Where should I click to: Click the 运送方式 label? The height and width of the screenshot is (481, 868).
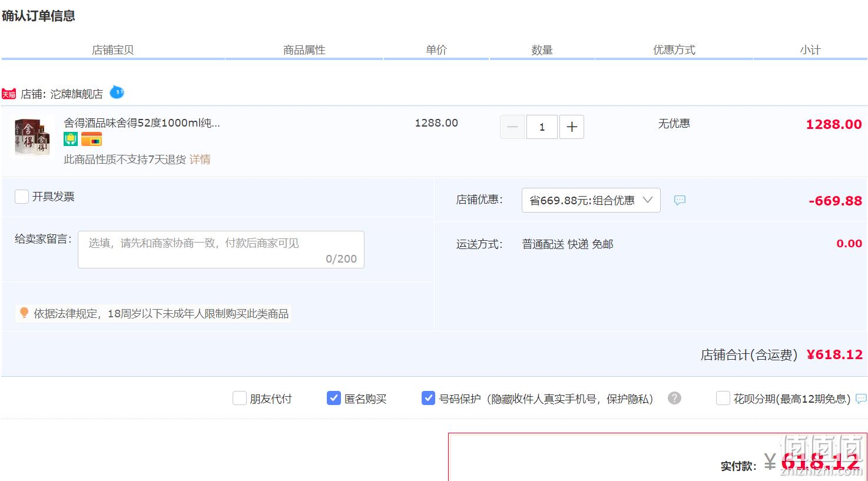tap(479, 244)
